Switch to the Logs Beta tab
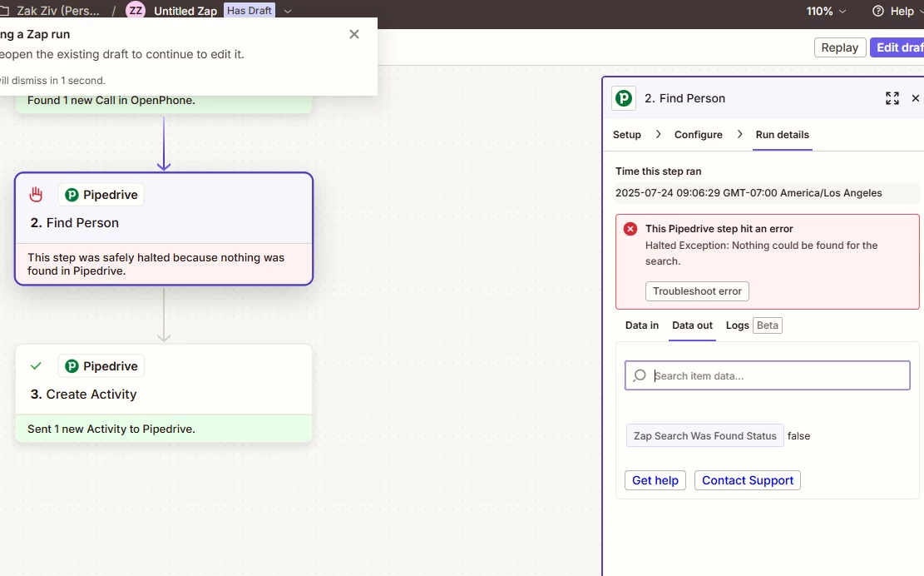Image resolution: width=924 pixels, height=576 pixels. point(754,325)
